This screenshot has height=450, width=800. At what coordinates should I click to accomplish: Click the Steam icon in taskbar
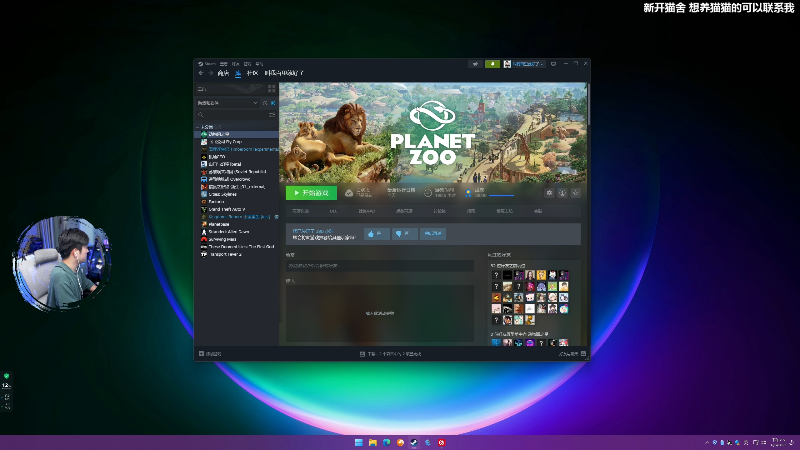pos(414,442)
